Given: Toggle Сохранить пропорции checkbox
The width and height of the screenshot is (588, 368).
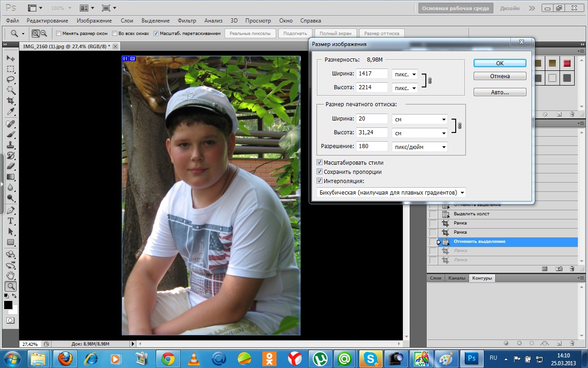Looking at the screenshot, I should [319, 172].
